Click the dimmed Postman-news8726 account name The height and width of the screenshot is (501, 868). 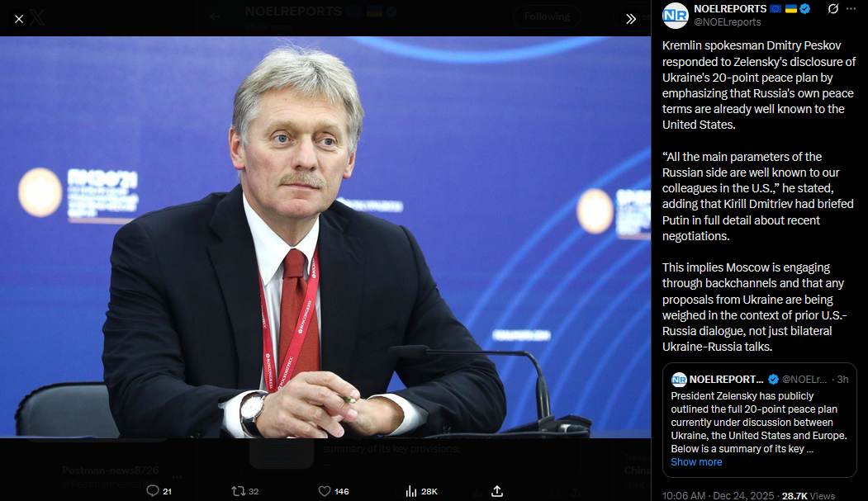coord(110,470)
